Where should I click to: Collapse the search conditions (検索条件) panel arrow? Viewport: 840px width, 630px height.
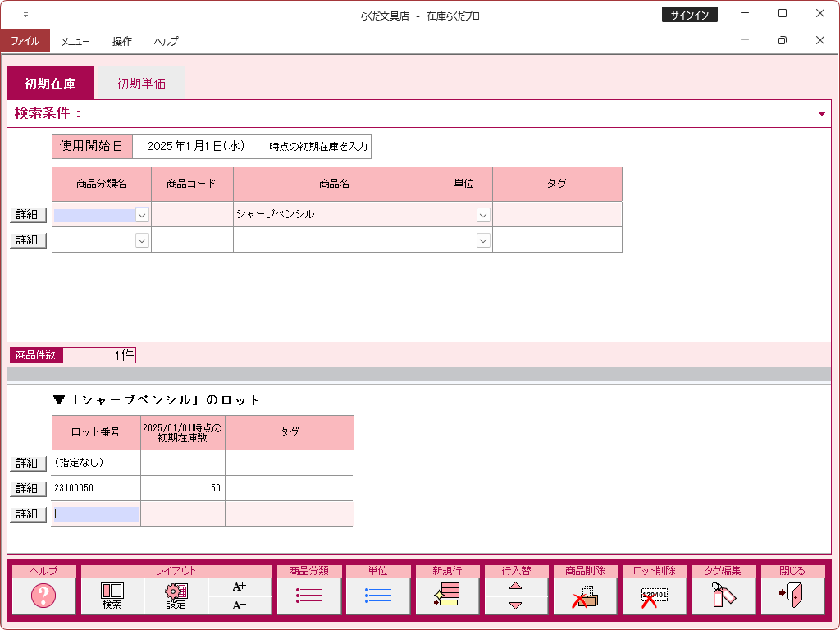[821, 114]
